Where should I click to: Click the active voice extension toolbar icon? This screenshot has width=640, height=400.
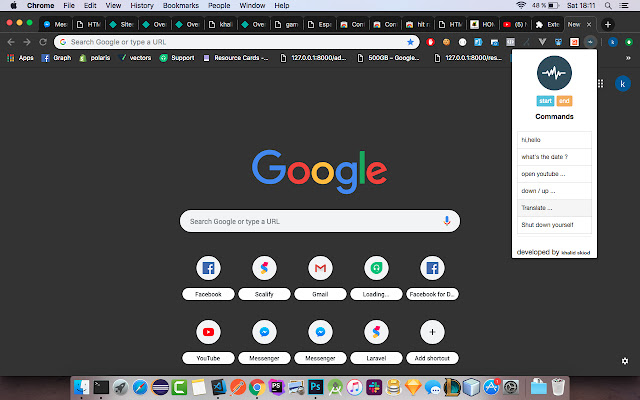[x=590, y=42]
